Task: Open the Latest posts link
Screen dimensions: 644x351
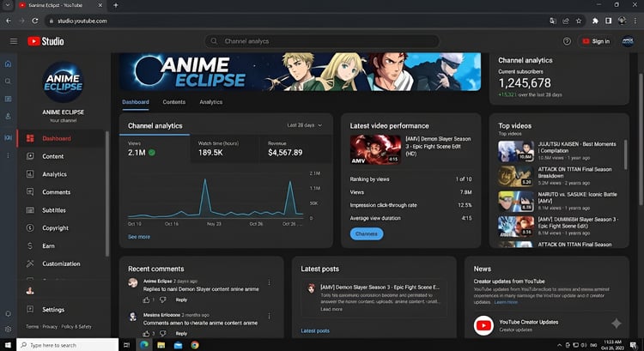Action: [315, 331]
